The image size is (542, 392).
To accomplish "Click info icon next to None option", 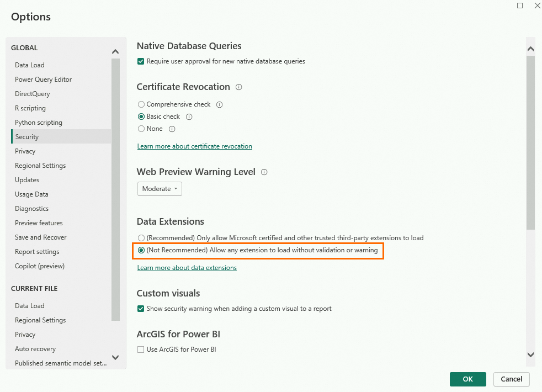I will tap(172, 129).
